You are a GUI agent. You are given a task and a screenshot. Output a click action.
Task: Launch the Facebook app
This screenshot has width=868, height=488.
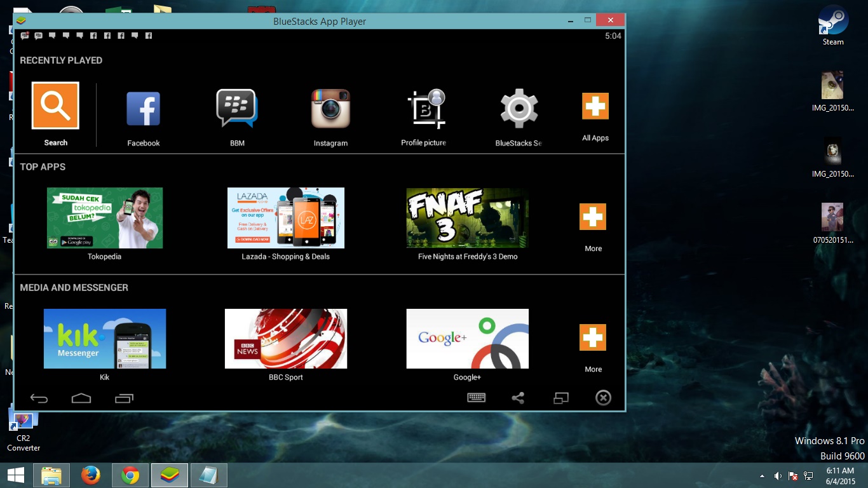(x=143, y=109)
